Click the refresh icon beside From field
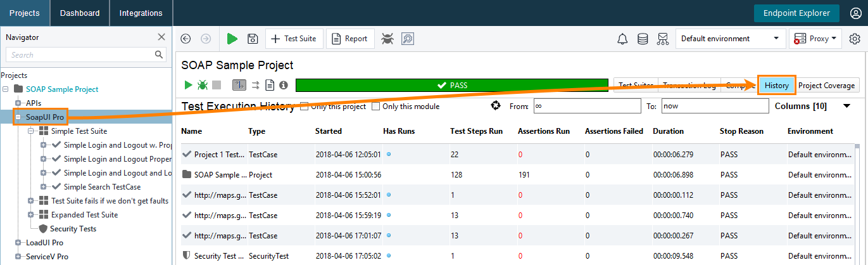 pos(496,106)
